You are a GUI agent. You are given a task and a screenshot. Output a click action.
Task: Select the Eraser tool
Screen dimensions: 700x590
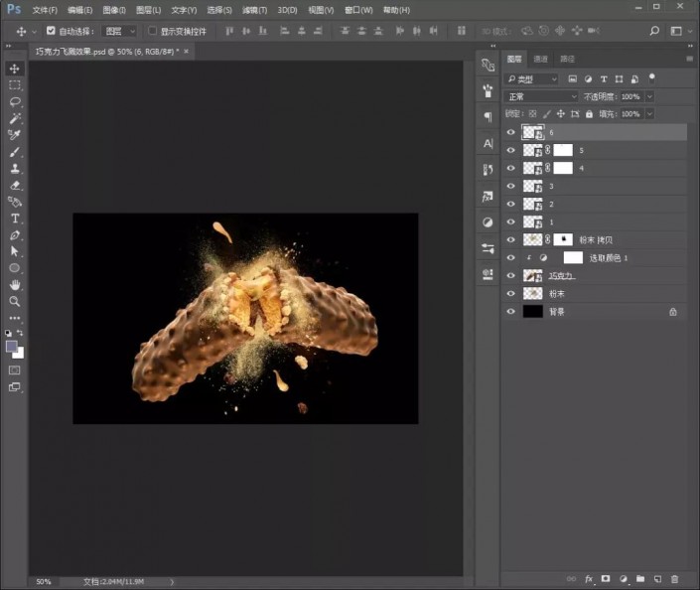pyautogui.click(x=14, y=185)
